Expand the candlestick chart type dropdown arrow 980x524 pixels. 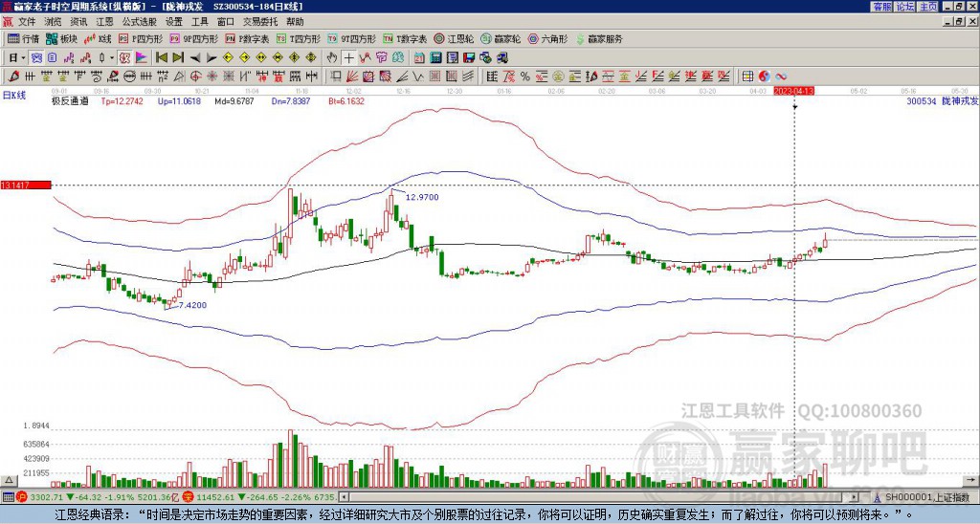point(112,58)
